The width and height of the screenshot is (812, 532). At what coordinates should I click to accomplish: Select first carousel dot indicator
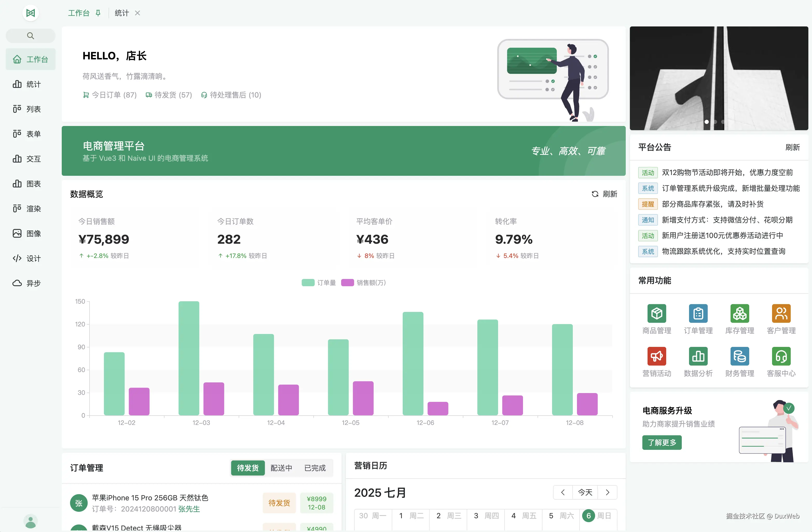point(707,122)
